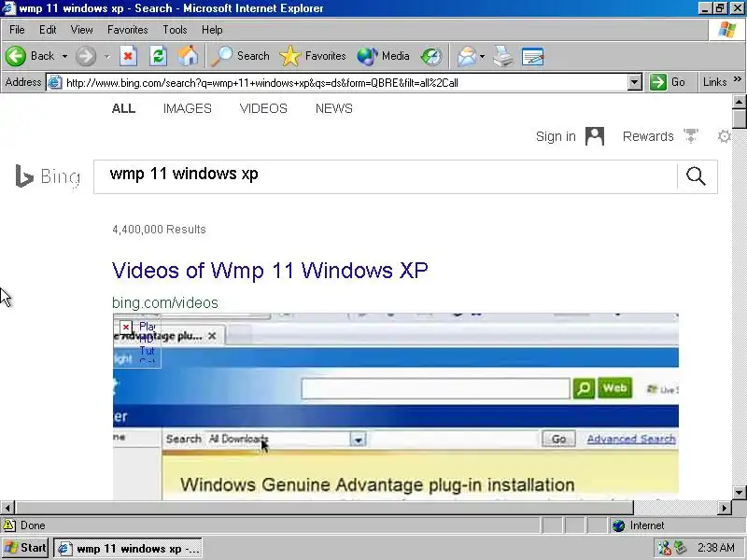Click the second system tray icon
This screenshot has width=747, height=560.
tap(680, 548)
